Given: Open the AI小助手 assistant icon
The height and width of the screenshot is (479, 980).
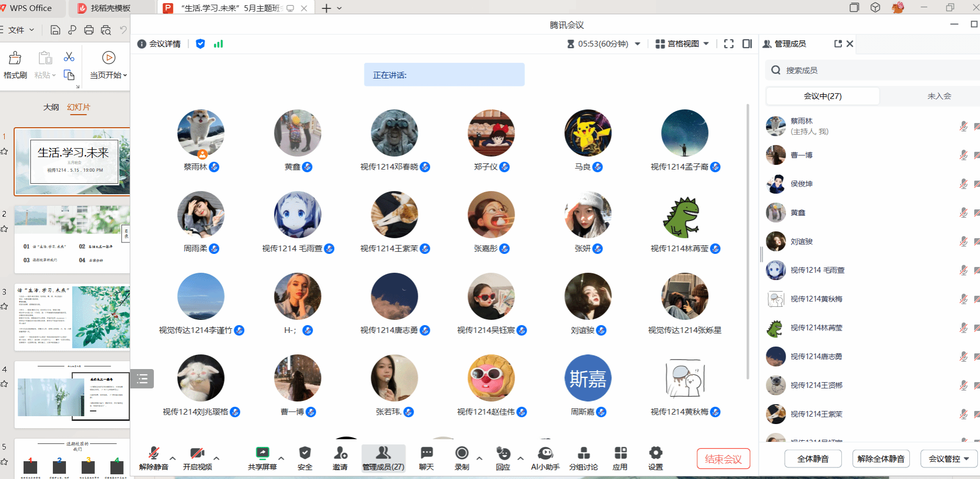Looking at the screenshot, I should pos(545,453).
